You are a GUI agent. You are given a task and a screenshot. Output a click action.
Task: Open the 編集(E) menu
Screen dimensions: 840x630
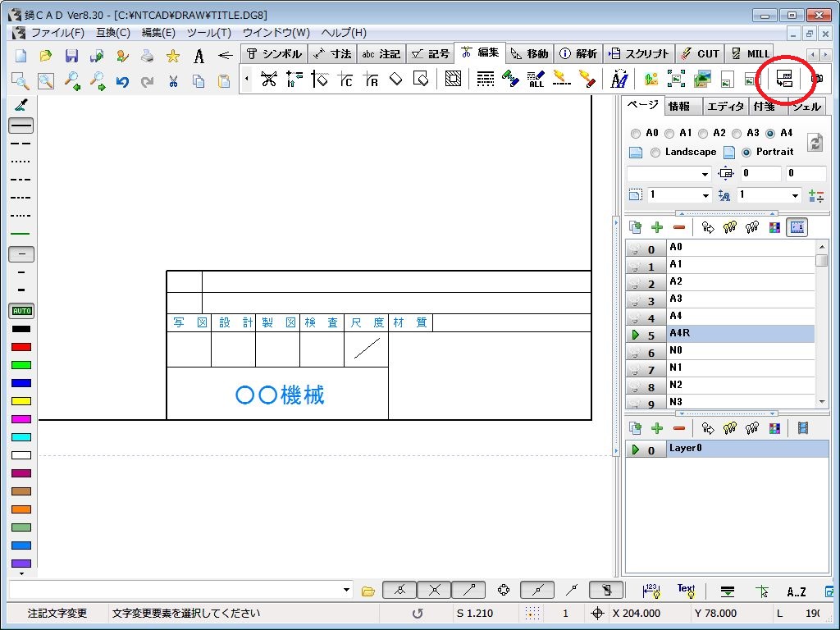(x=158, y=33)
